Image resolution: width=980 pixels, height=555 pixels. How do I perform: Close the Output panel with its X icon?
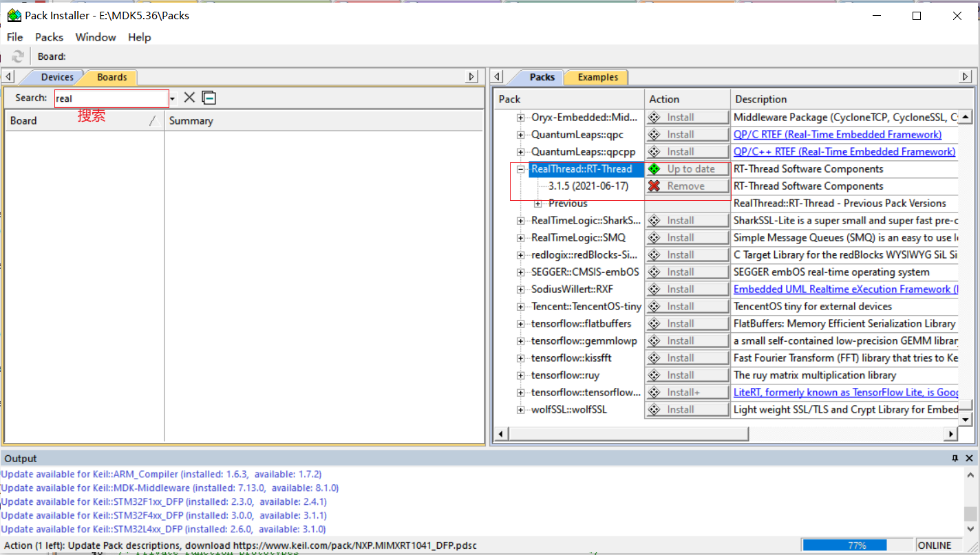coord(970,458)
